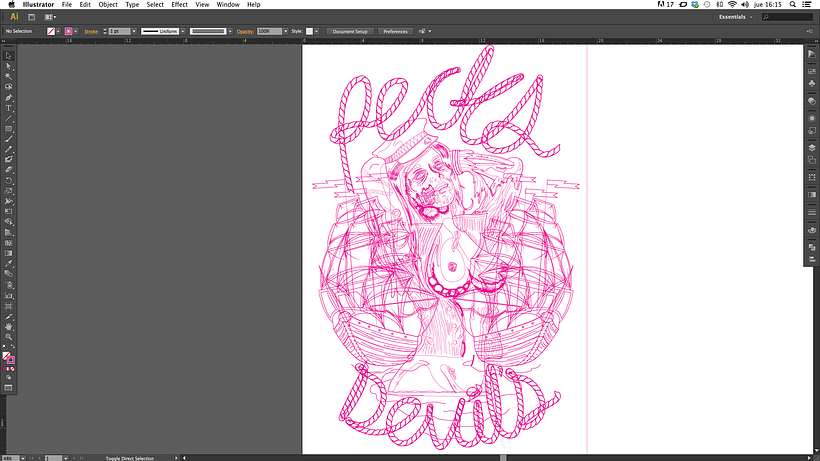Select the Scale tool
The image size is (820, 461).
[x=8, y=191]
